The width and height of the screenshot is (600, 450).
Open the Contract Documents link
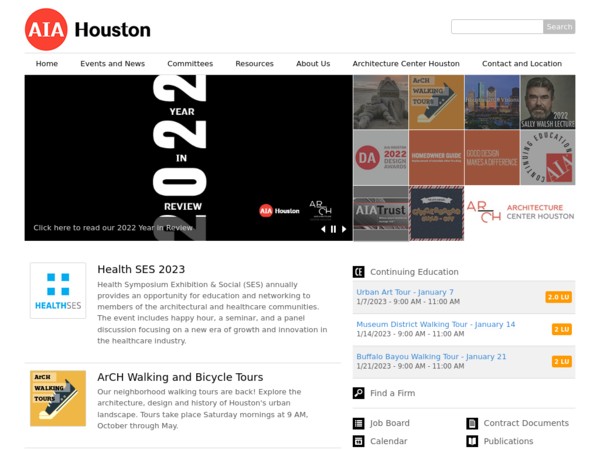pyautogui.click(x=526, y=423)
